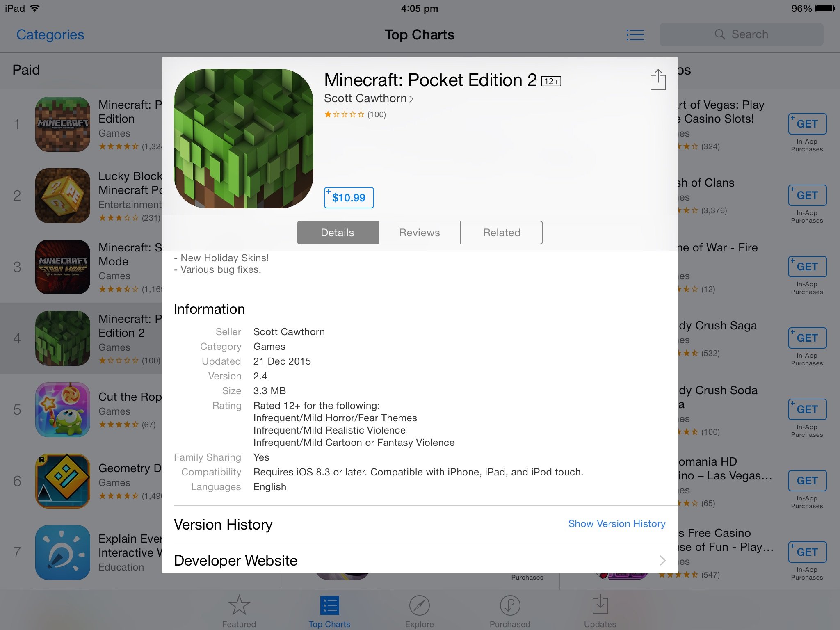Switch to the Related tab
Viewport: 840px width, 630px height.
(x=501, y=232)
